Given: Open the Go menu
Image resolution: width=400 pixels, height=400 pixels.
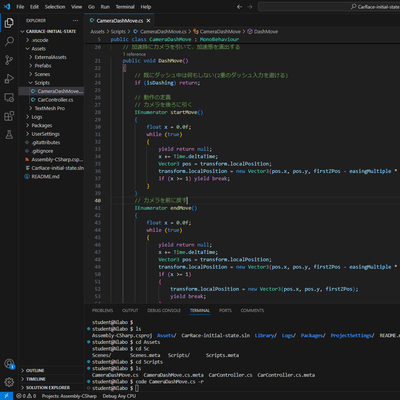Looking at the screenshot, I should pyautogui.click(x=91, y=7).
